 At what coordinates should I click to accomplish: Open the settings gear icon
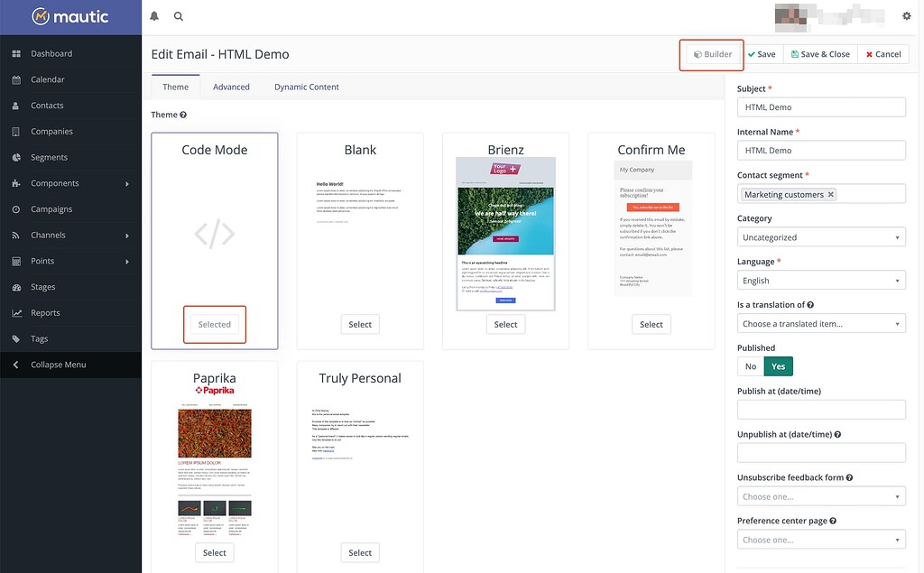tap(906, 15)
